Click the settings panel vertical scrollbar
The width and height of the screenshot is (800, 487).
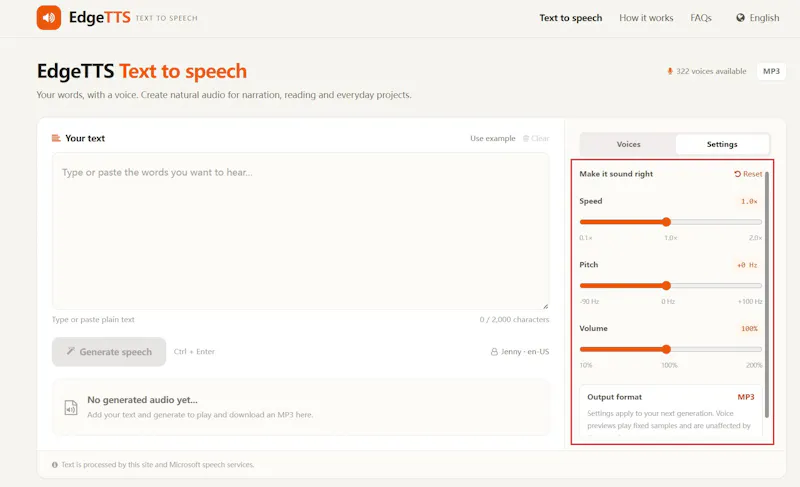coord(766,295)
